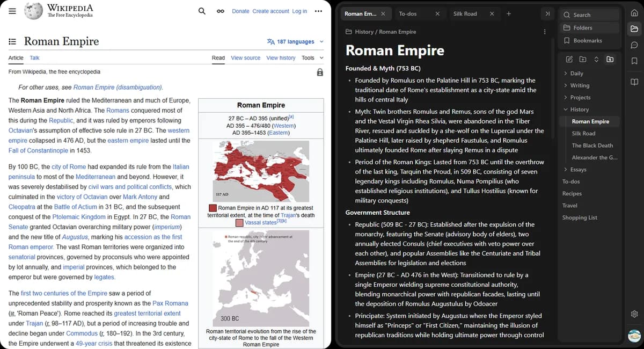The height and width of the screenshot is (349, 644).
Task: Open the To-dos item in sidebar
Action: (571, 181)
